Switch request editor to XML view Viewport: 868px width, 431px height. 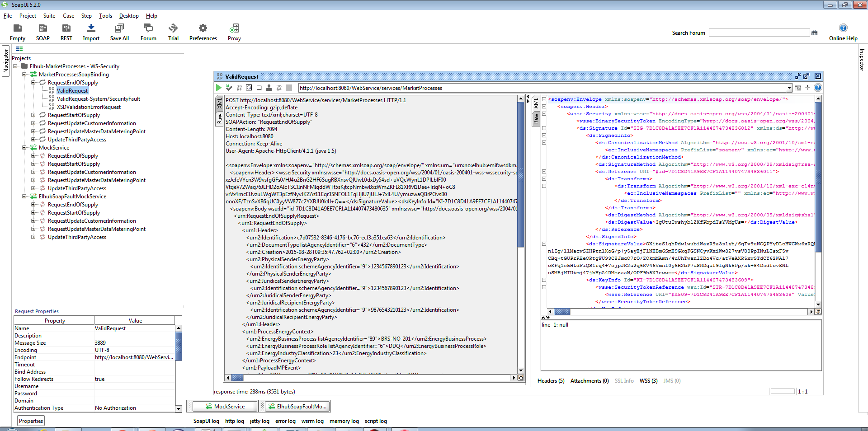coord(220,103)
